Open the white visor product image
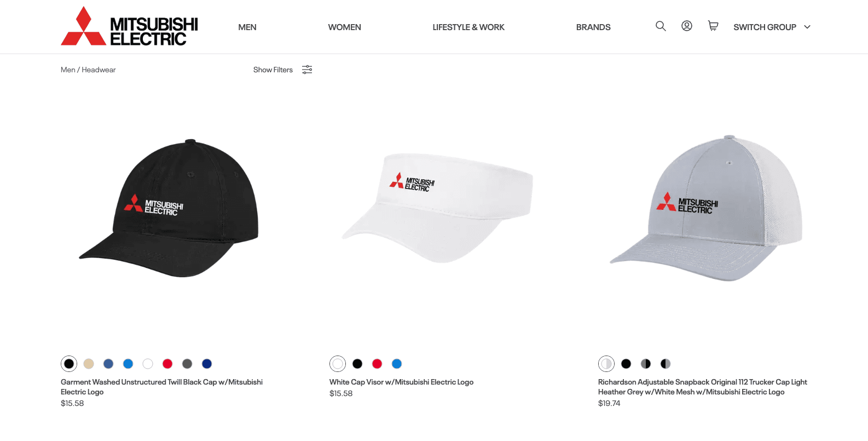This screenshot has height=441, width=868. [437, 208]
